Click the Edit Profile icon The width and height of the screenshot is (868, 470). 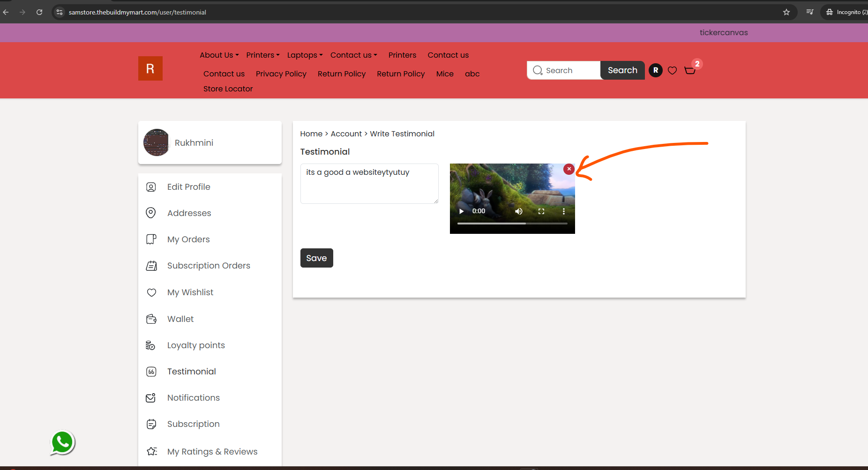click(x=151, y=187)
